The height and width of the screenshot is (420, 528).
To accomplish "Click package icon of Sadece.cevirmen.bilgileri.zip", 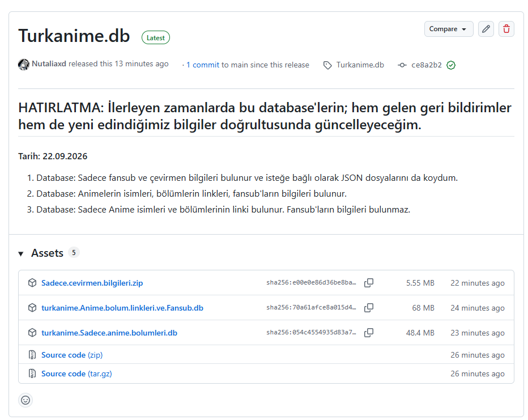I will click(x=32, y=283).
